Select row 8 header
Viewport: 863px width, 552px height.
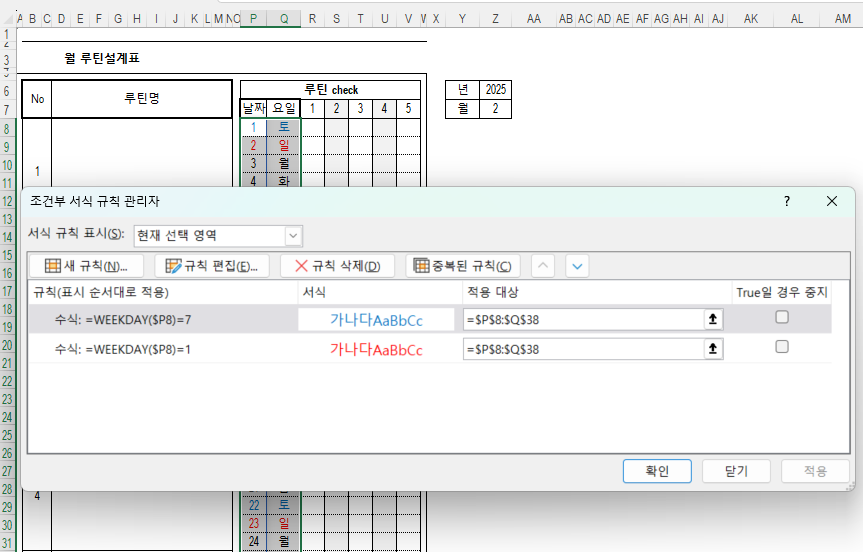(x=7, y=129)
